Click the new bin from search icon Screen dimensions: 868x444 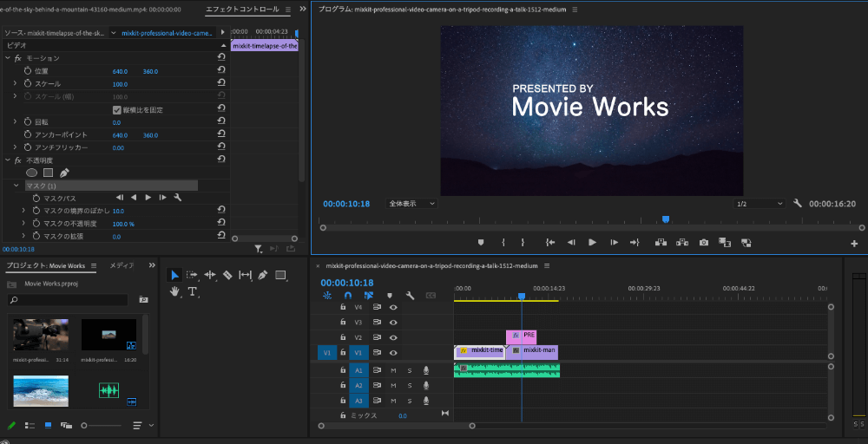143,300
